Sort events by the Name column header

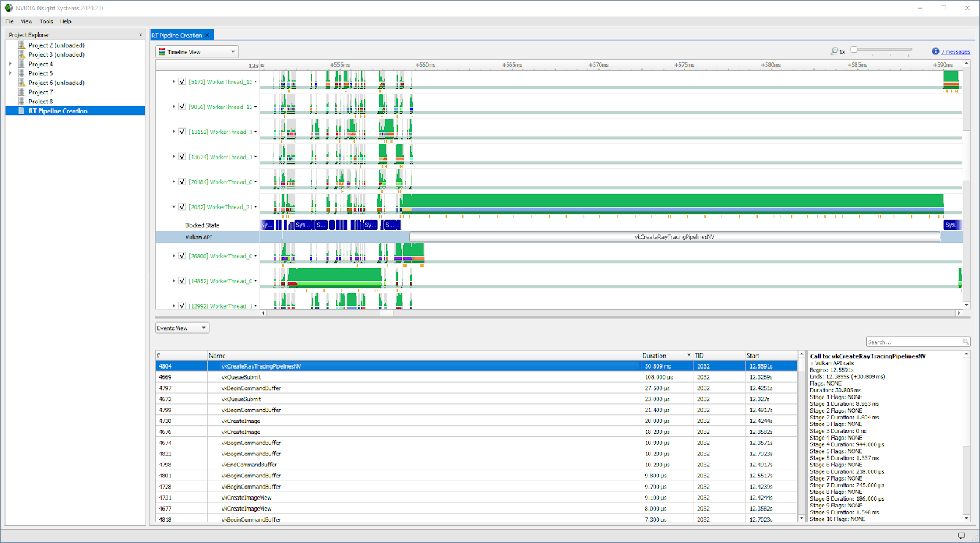(x=424, y=355)
